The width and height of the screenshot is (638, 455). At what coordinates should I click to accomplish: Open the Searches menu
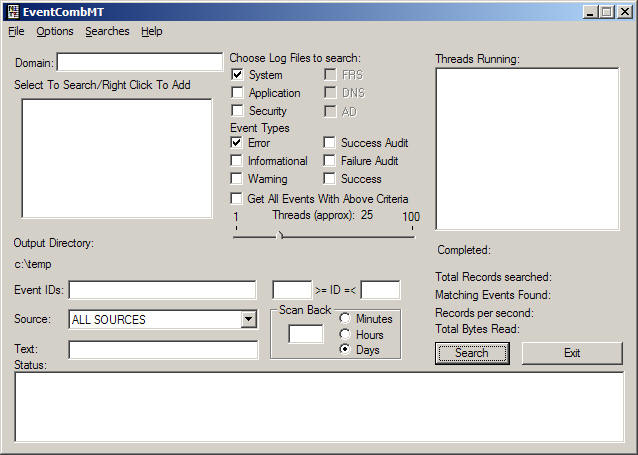pyautogui.click(x=107, y=31)
